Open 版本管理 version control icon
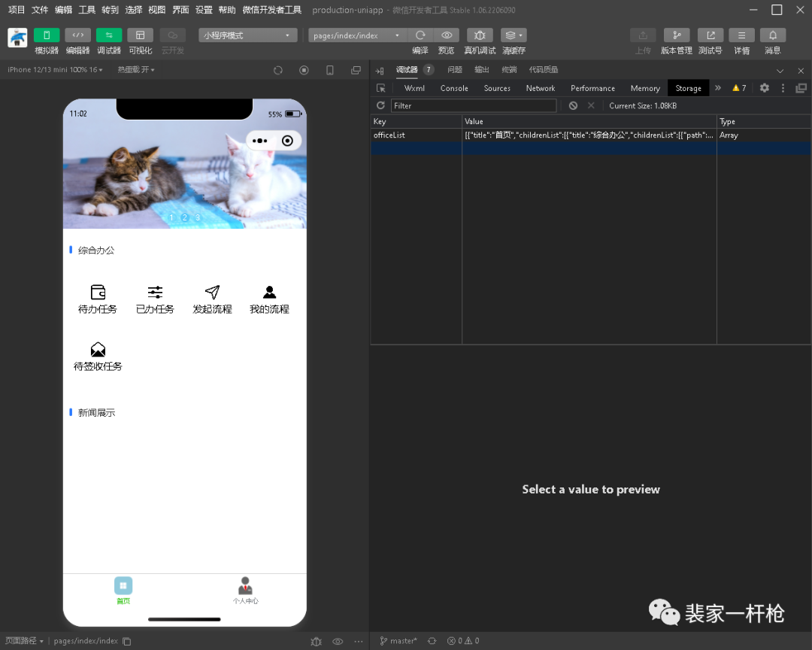This screenshot has width=812, height=650. coord(676,35)
